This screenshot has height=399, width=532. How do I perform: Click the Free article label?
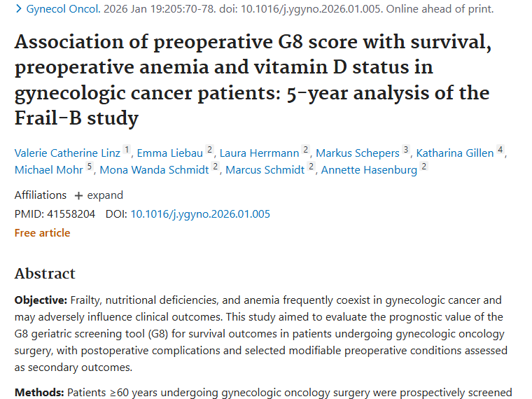point(42,233)
